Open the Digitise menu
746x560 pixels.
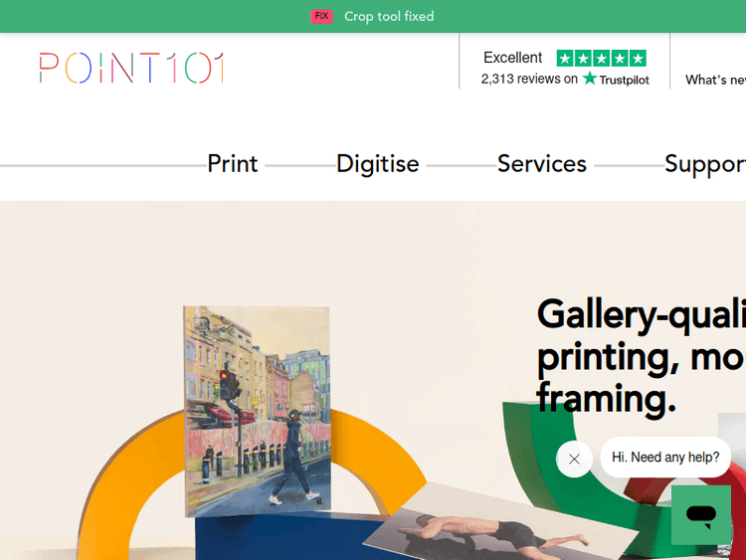(378, 164)
